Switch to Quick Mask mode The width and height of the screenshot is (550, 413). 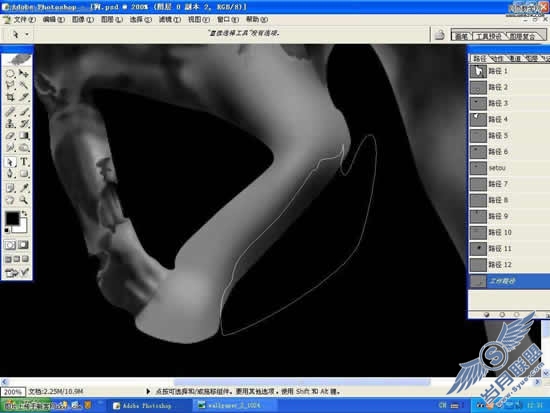click(24, 245)
